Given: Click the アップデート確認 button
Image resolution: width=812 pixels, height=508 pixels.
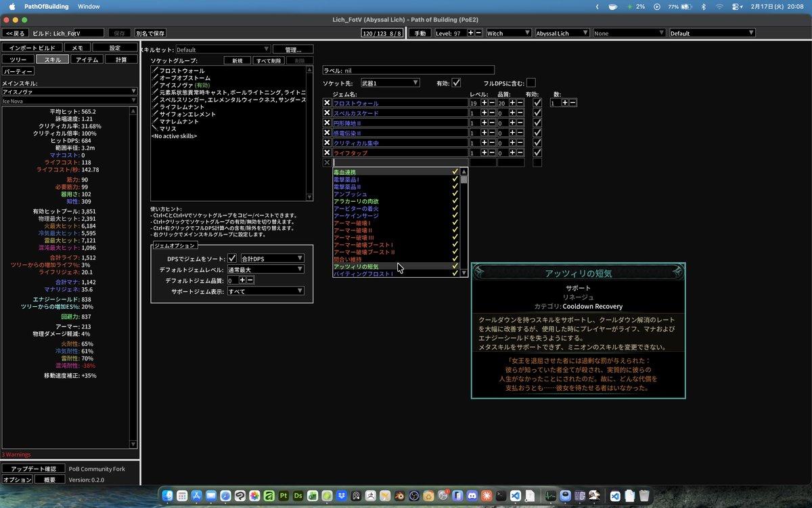Looking at the screenshot, I should tap(33, 469).
